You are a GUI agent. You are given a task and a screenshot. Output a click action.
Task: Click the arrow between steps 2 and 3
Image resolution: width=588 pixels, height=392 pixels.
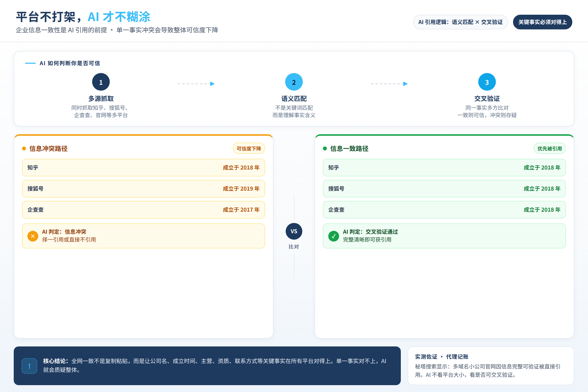389,84
